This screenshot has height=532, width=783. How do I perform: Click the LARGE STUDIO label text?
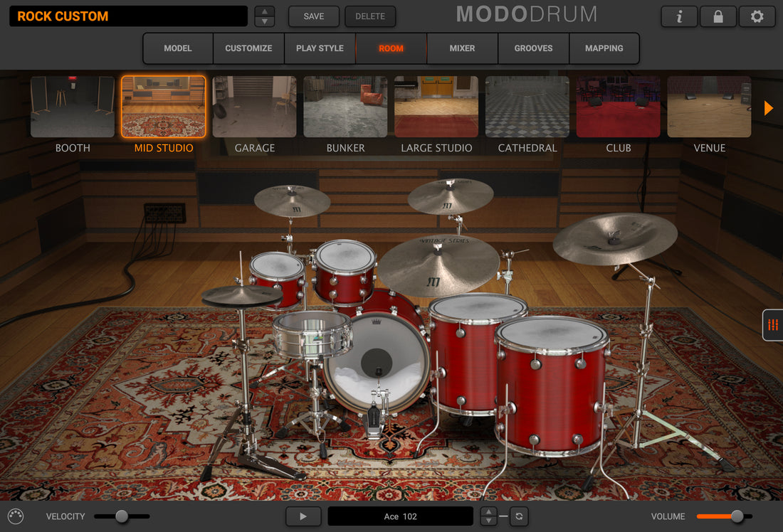(436, 148)
